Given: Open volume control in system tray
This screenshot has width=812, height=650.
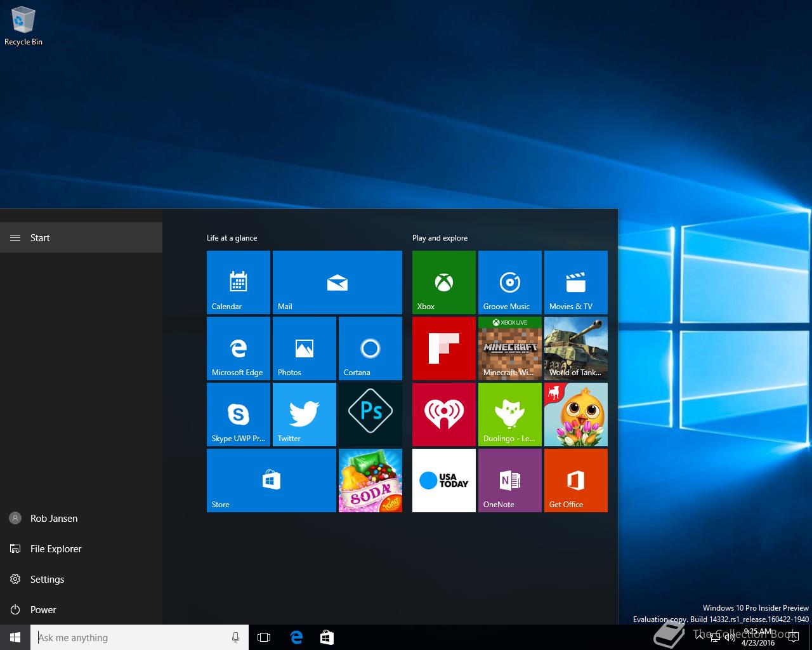Looking at the screenshot, I should click(730, 637).
